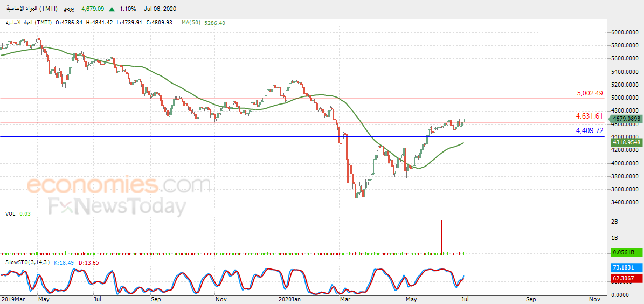Click the 2020Jan time axis label
Viewport: 644px width, 304px height.
coord(289,299)
